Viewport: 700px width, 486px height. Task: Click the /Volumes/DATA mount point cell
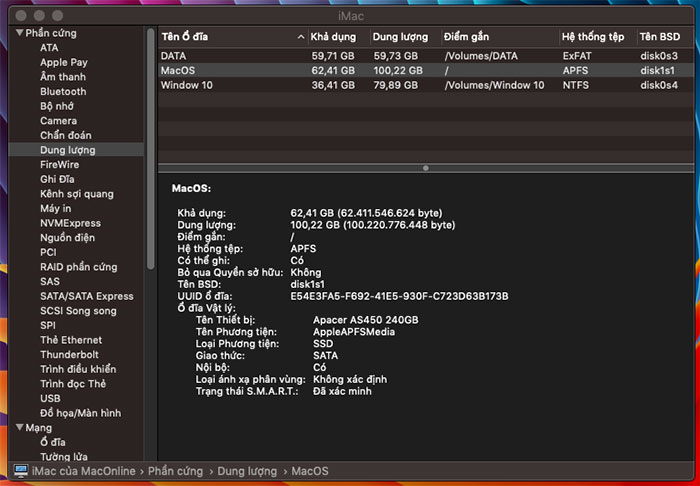click(x=481, y=56)
